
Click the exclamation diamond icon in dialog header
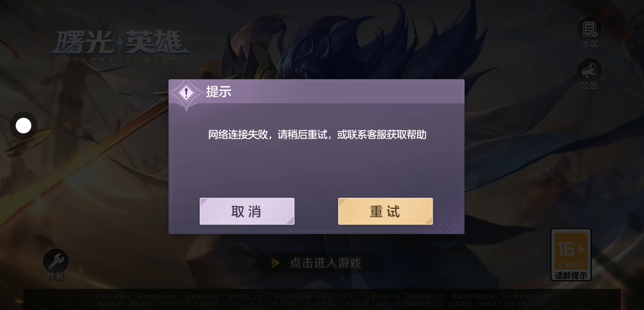pos(187,93)
